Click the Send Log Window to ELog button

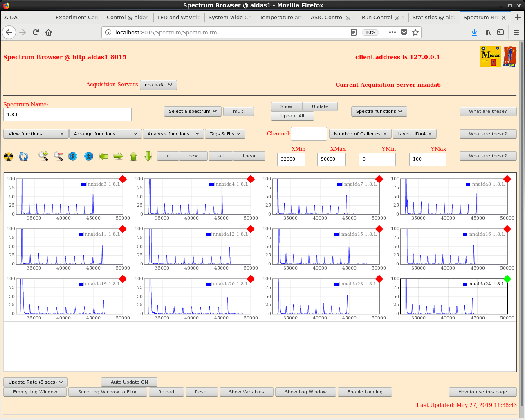pos(108,392)
